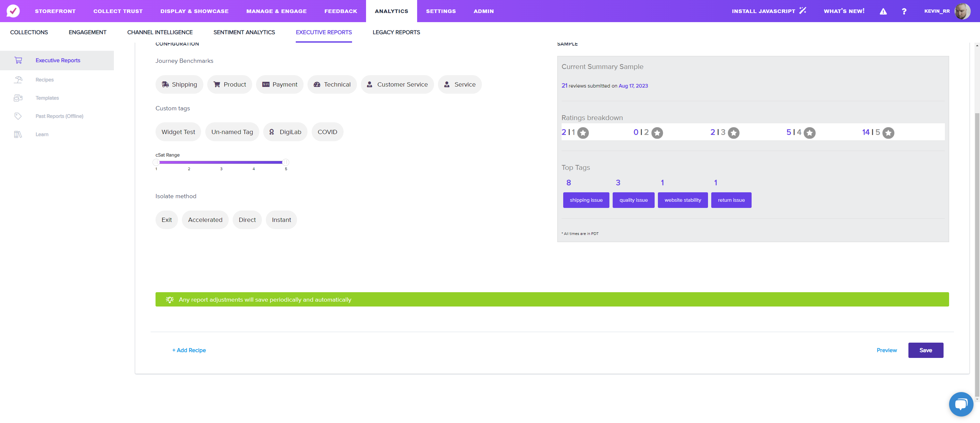This screenshot has width=980, height=423.
Task: Toggle the Service benchmark chip
Action: pos(459,85)
